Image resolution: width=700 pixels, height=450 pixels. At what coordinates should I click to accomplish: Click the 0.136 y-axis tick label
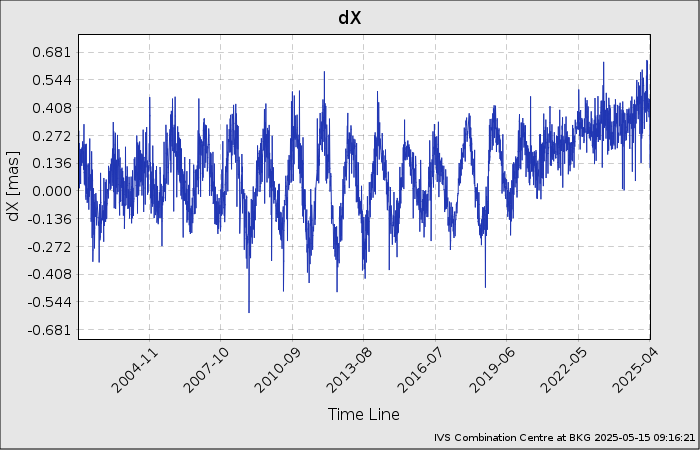tap(51, 163)
